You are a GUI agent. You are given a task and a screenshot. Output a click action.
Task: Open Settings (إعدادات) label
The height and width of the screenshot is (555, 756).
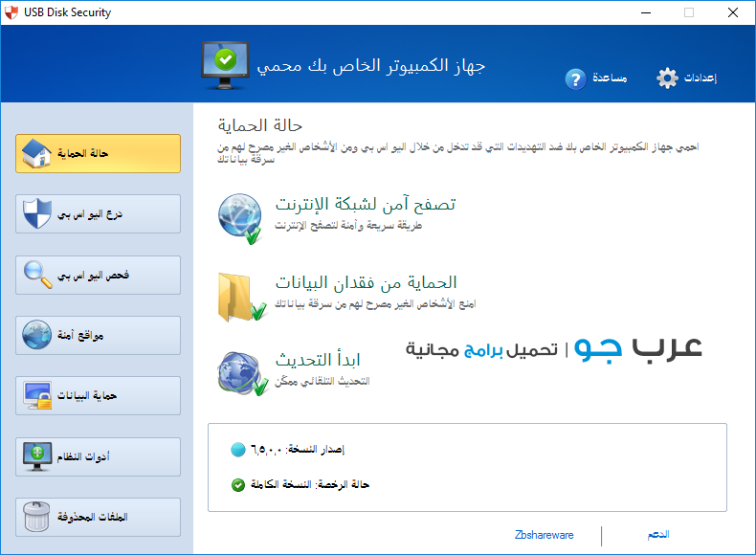[x=700, y=78]
